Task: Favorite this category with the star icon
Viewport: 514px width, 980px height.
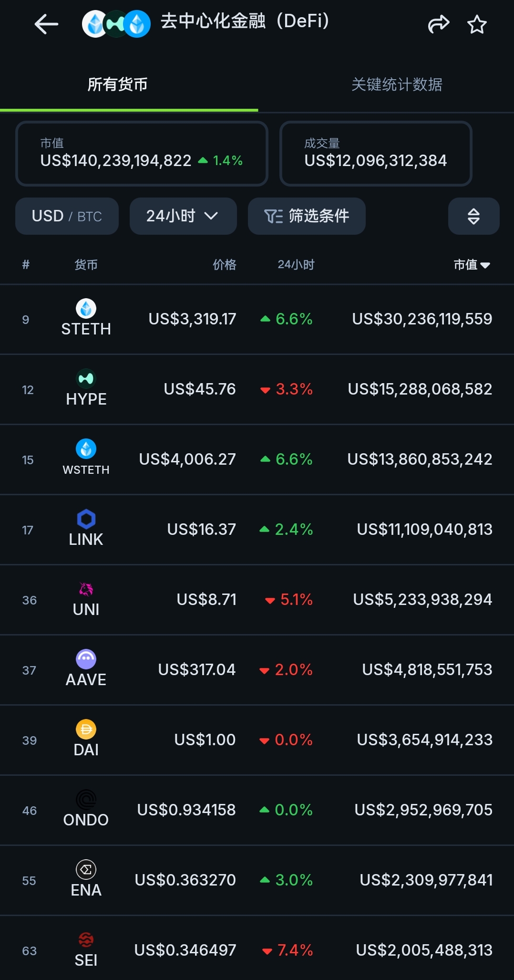Action: point(477,24)
